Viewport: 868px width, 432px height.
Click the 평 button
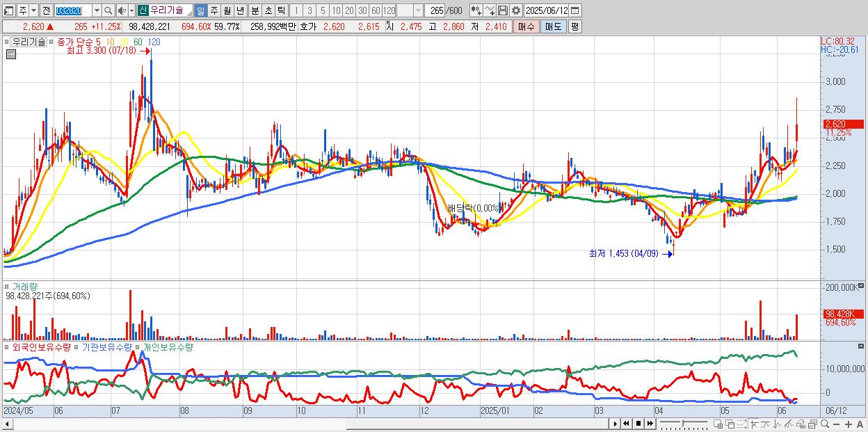point(574,26)
